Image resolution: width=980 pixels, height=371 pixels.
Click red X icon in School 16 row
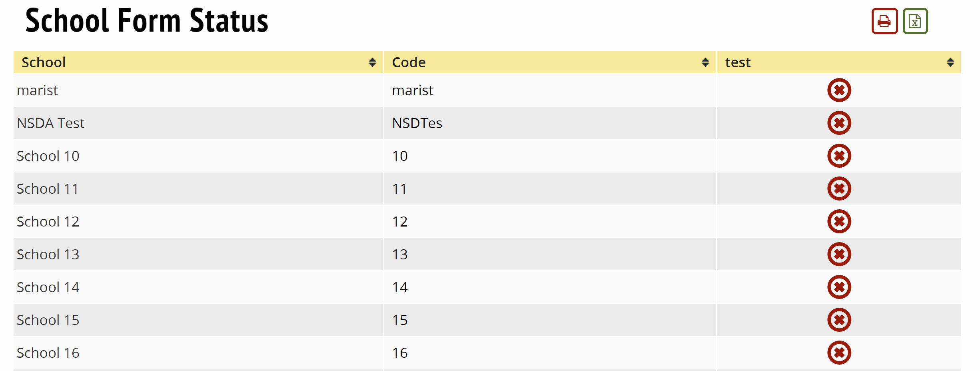pyautogui.click(x=839, y=353)
